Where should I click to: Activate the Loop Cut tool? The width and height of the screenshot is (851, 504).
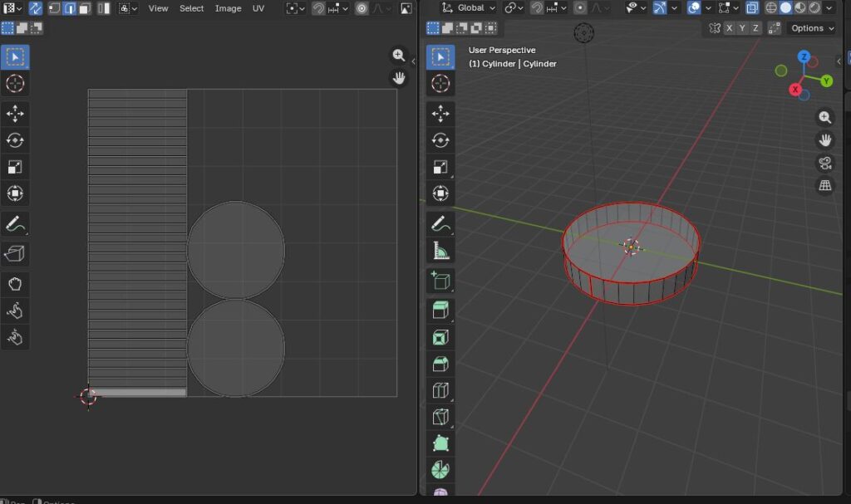coord(440,391)
